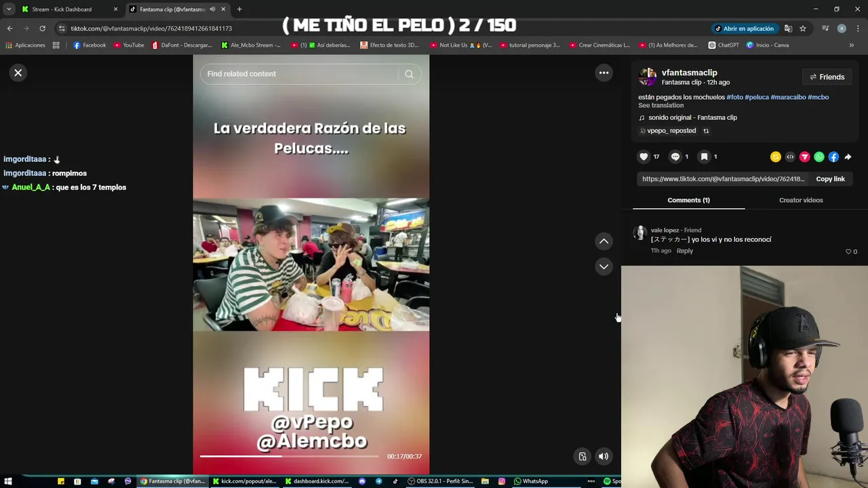
Task: Open Aplicaciones apps shortcut
Action: tap(25, 45)
